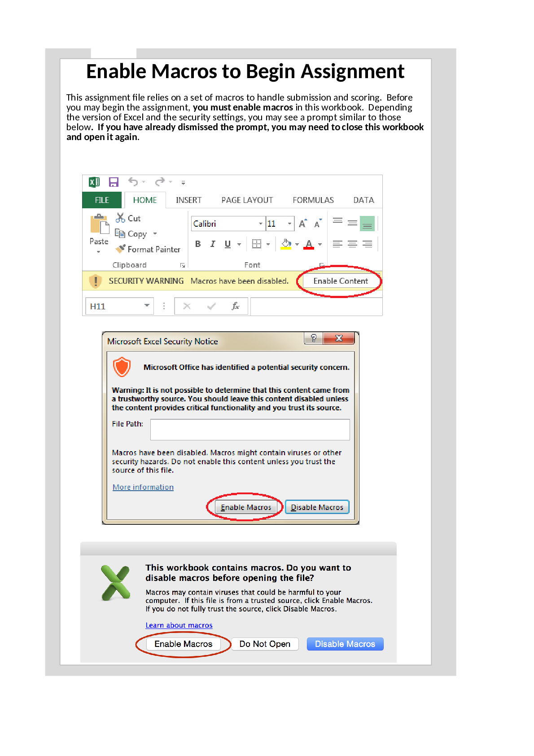Viewport: 534px width, 756px height.
Task: Click the Do Not Open button
Action: pyautogui.click(x=265, y=644)
